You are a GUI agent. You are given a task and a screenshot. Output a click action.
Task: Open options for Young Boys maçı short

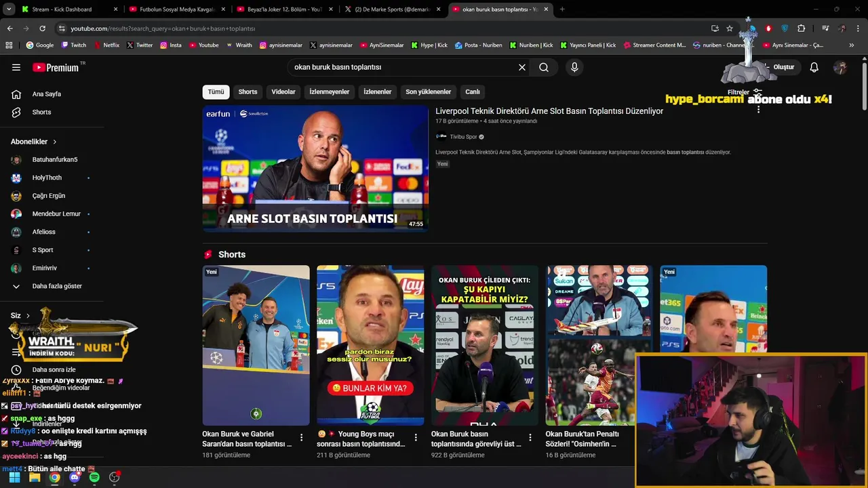416,438
